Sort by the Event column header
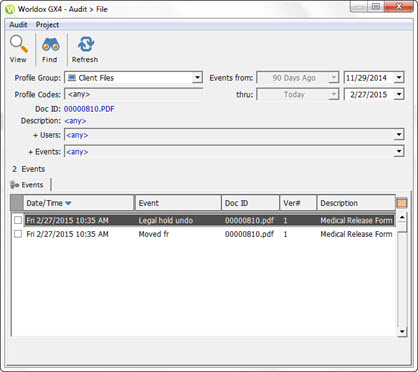Image resolution: width=418 pixels, height=372 pixels. (x=178, y=203)
